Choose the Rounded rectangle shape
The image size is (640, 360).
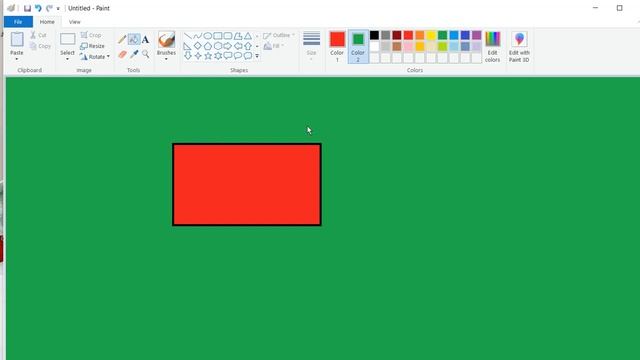coord(228,36)
